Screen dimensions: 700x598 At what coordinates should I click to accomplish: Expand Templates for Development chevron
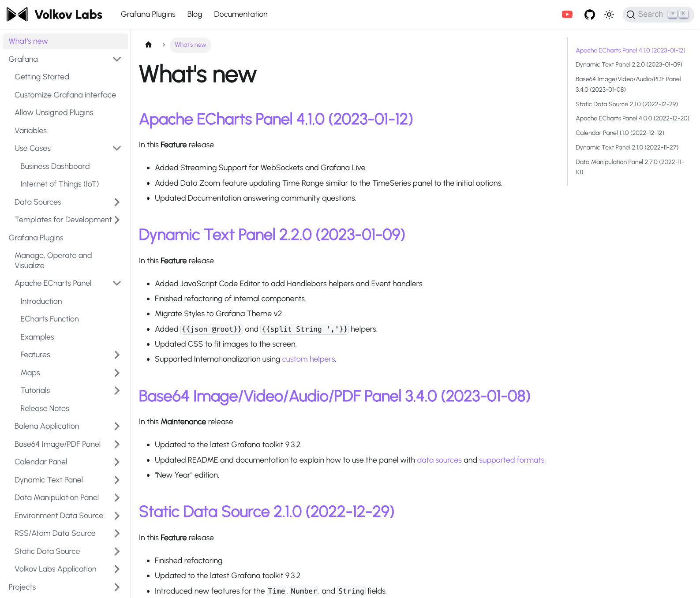[x=117, y=220]
